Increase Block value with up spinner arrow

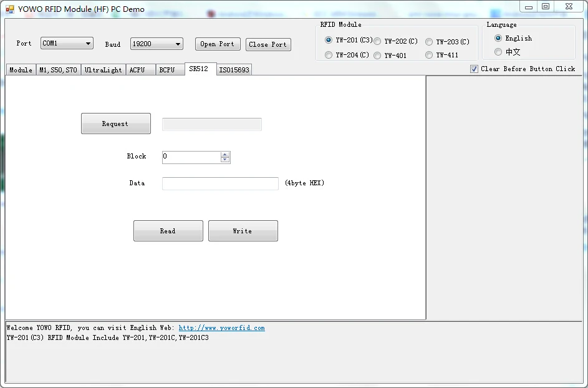pos(225,154)
